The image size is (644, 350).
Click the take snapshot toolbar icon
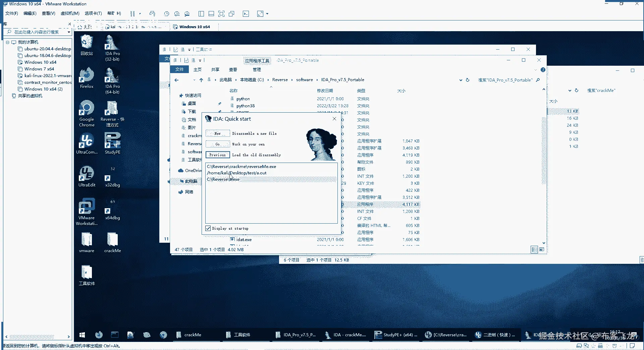166,14
